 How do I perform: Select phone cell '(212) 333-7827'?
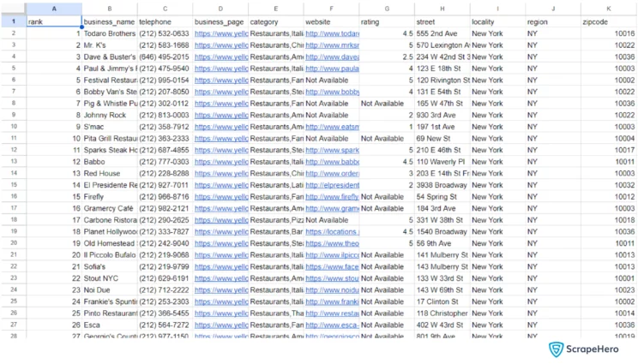165,231
